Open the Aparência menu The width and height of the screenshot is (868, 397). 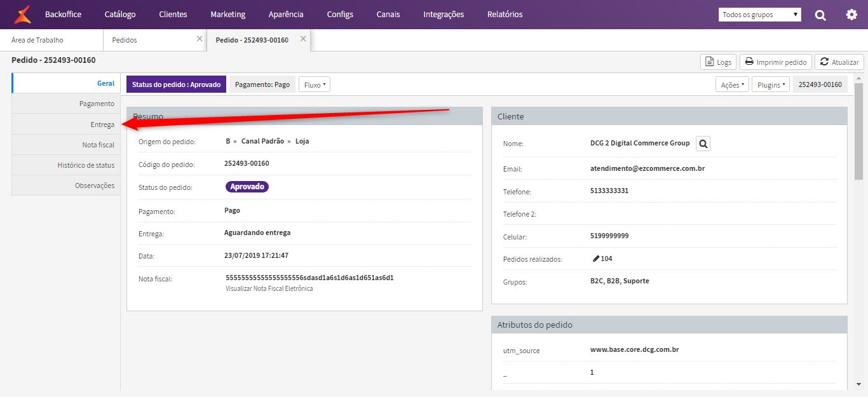pyautogui.click(x=286, y=14)
